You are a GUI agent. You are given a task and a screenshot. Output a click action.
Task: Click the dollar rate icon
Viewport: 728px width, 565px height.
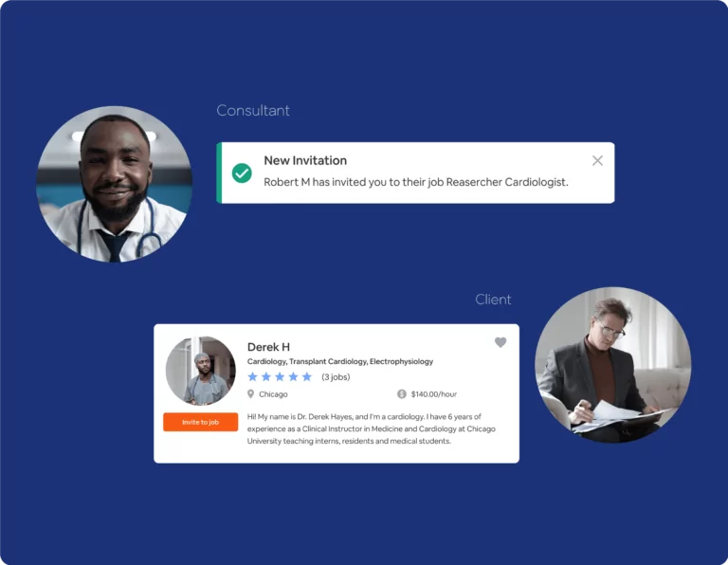click(402, 394)
